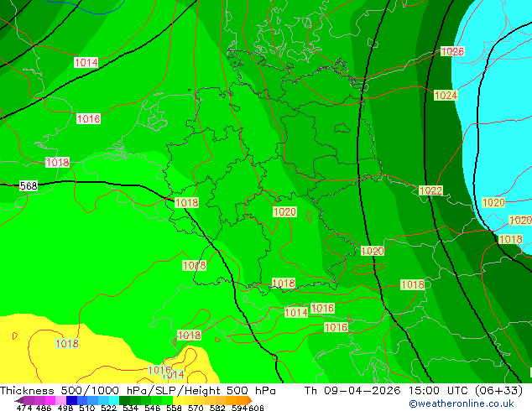Click the 1024 isobar label
The height and width of the screenshot is (411, 532).
click(x=446, y=96)
